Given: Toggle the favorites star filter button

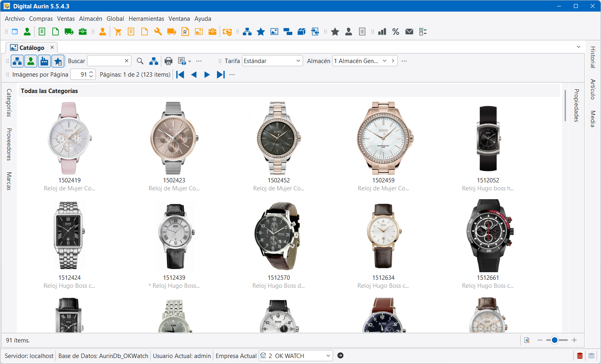Looking at the screenshot, I should click(58, 61).
